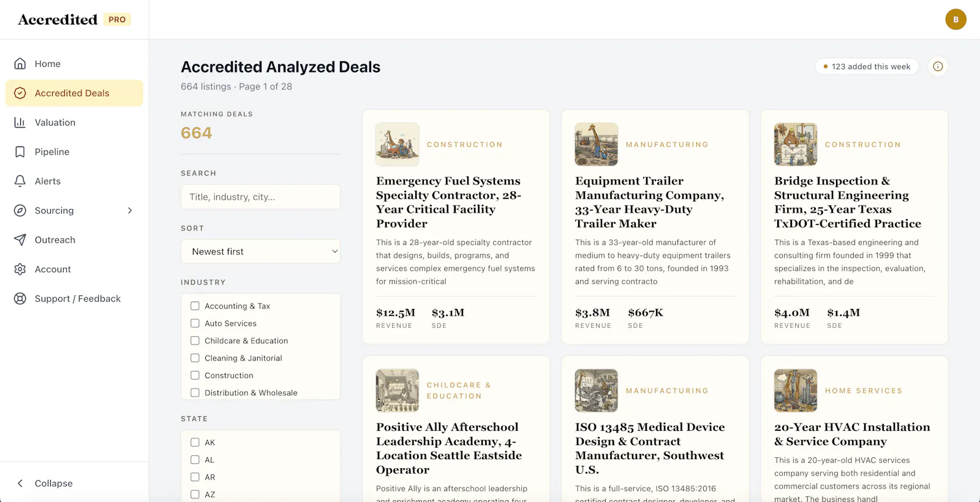Focus the Title, industry, city search field
This screenshot has width=980, height=502.
[x=260, y=197]
